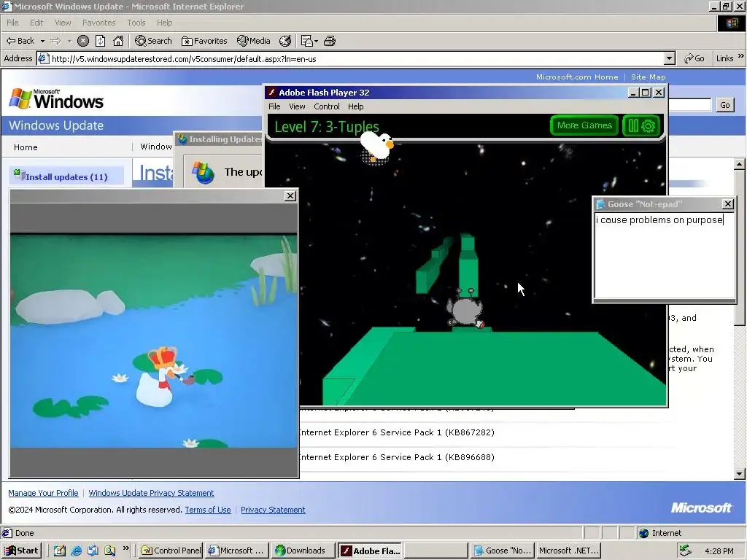
Task: Click Adobe Flash taskbar button
Action: [369, 551]
